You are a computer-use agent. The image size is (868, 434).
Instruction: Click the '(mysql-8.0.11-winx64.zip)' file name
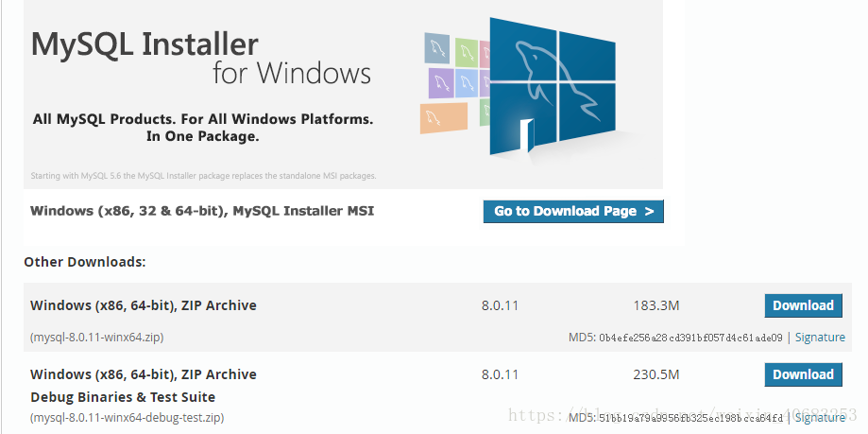point(97,337)
